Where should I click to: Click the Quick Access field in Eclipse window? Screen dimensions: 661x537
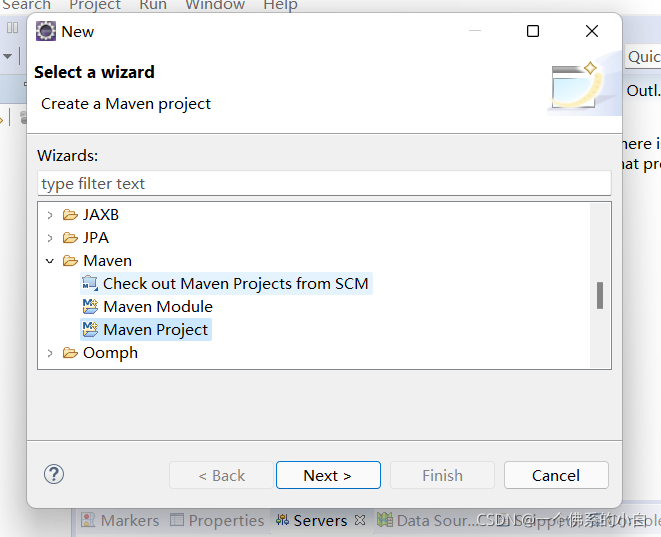pos(643,56)
